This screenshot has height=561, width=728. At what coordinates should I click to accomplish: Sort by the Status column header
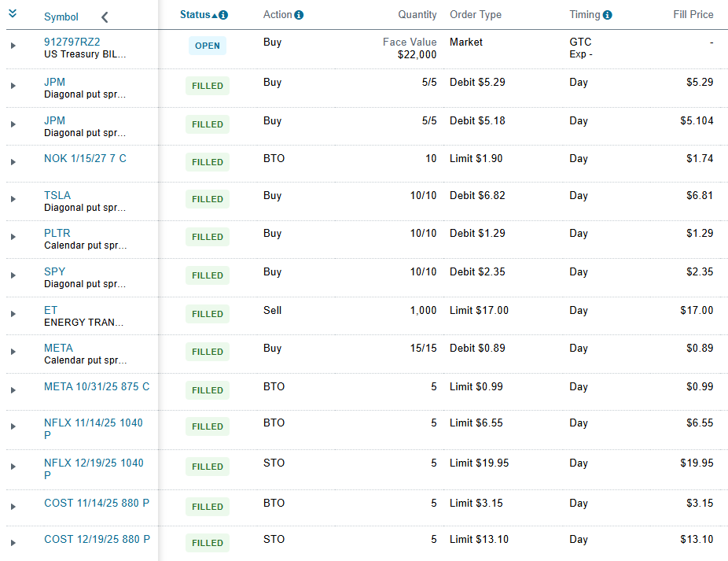click(x=195, y=15)
